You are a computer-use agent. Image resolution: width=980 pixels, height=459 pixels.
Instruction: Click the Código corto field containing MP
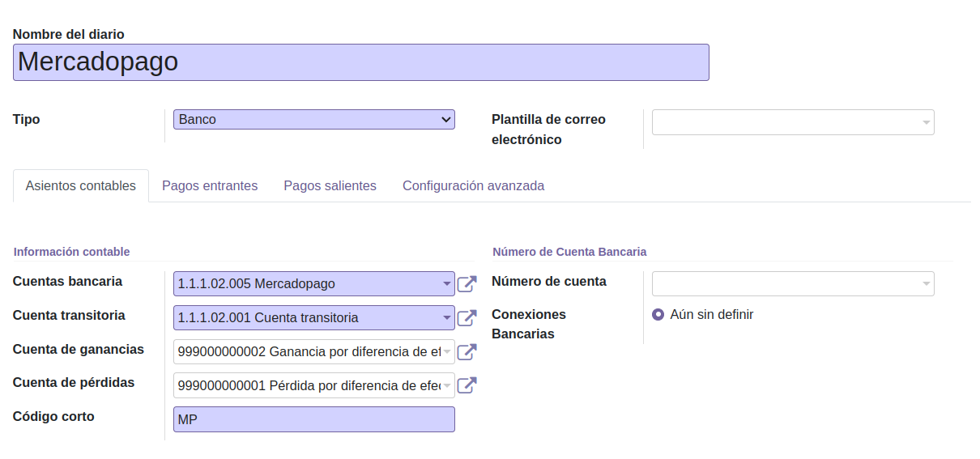click(x=314, y=419)
